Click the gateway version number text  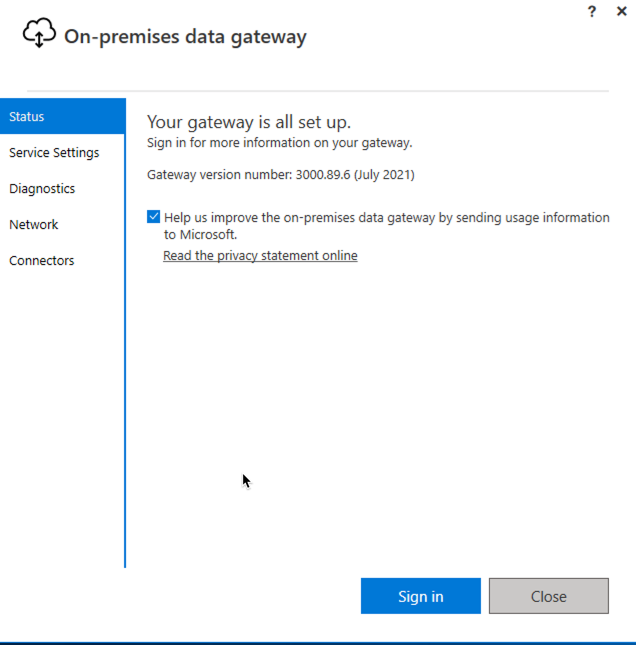click(x=281, y=175)
